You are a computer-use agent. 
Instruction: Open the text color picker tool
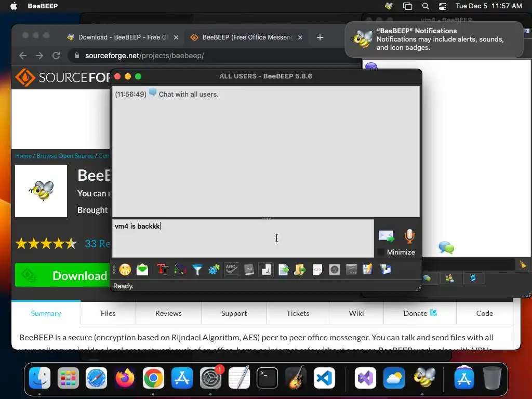coord(180,270)
